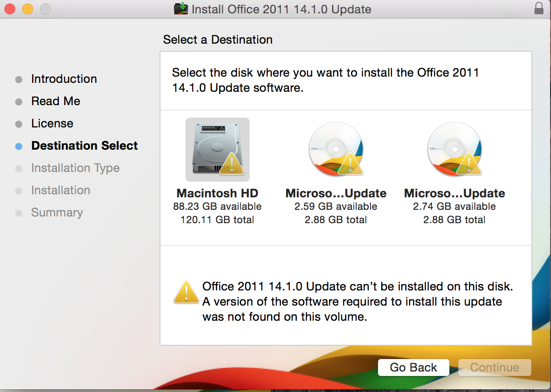
Task: Select the middle Microsoft Update disc icon
Action: coord(336,149)
